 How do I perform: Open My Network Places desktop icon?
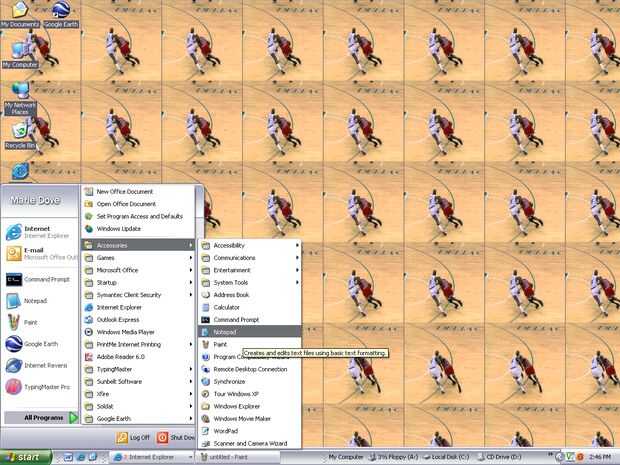point(20,99)
